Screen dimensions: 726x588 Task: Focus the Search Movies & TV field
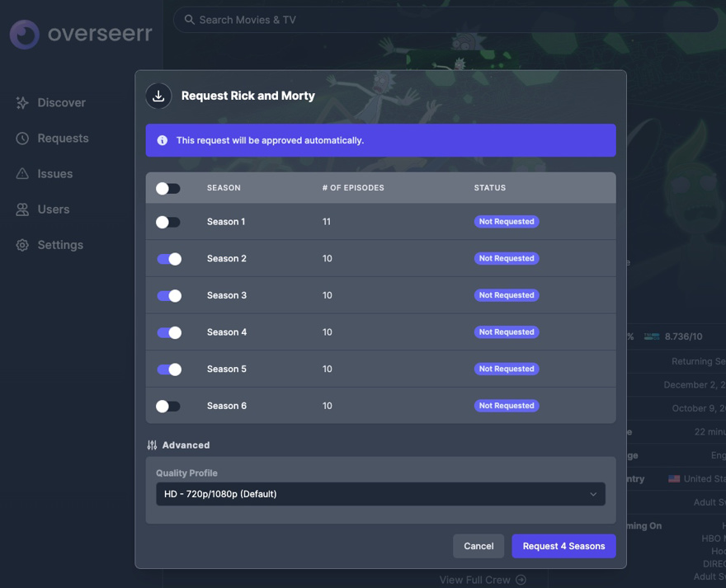(x=445, y=20)
